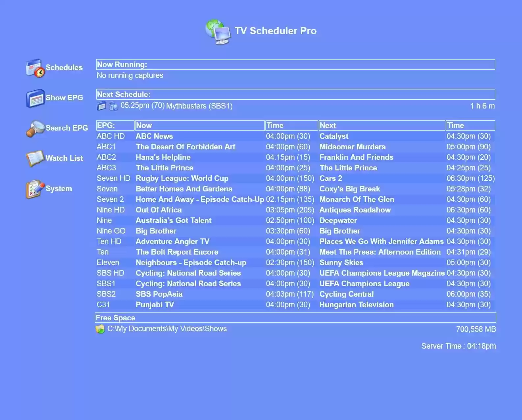The image size is (522, 420).
Task: Go to Show EPG menu label
Action: [64, 98]
